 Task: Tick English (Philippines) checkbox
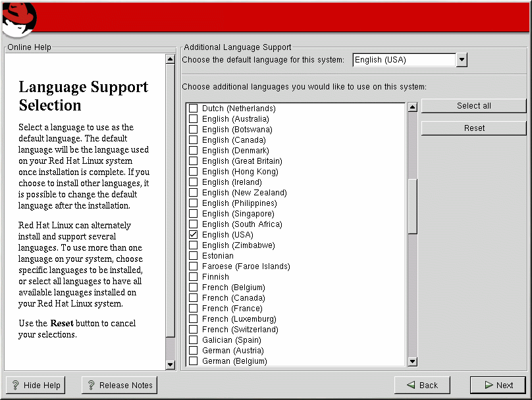(193, 203)
